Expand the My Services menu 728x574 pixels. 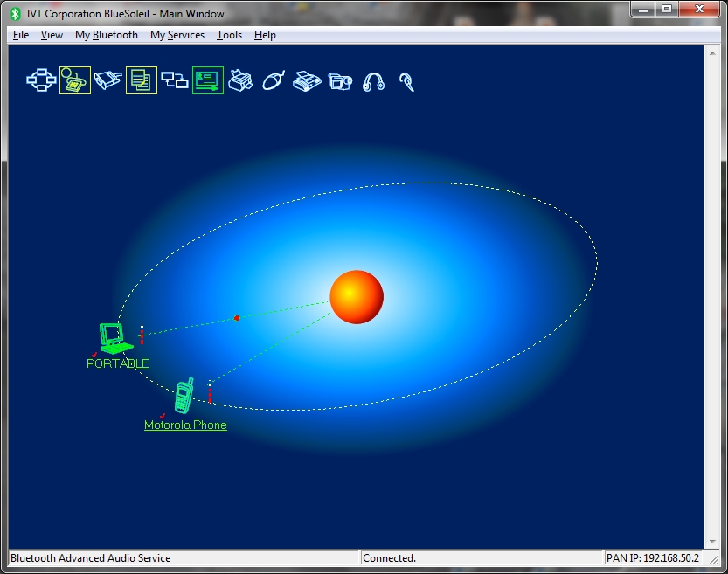click(x=177, y=35)
